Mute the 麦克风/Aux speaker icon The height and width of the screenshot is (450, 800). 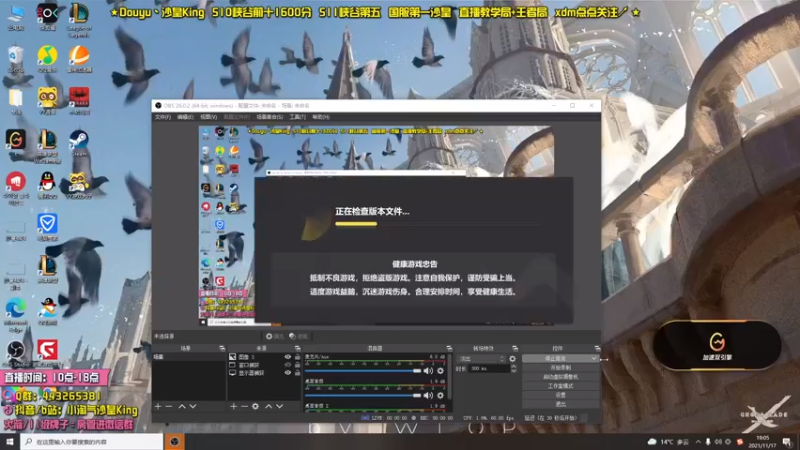(x=429, y=371)
